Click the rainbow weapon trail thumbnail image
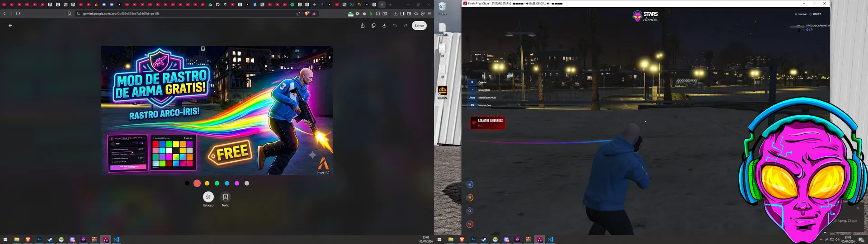Screen dimensions: 868x244 217,110
